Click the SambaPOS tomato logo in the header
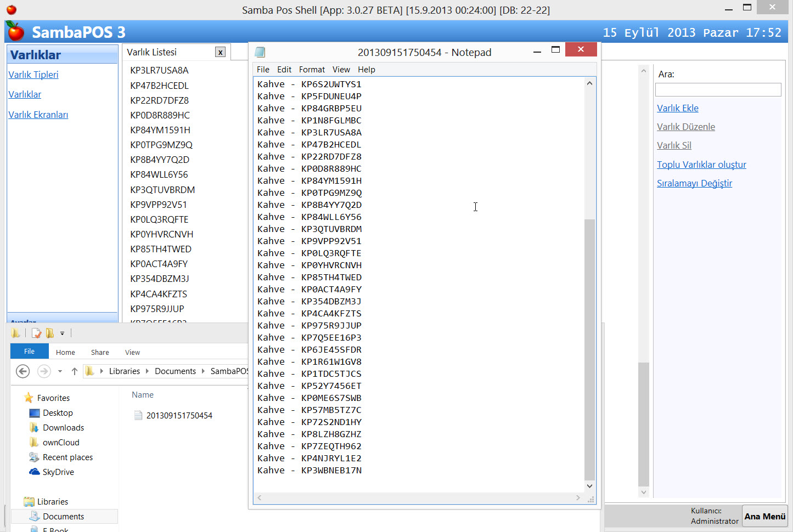The image size is (793, 532). pyautogui.click(x=15, y=32)
